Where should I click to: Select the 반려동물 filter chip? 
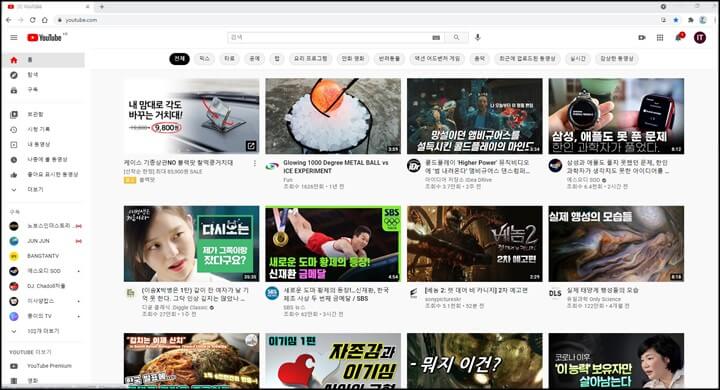pyautogui.click(x=389, y=59)
